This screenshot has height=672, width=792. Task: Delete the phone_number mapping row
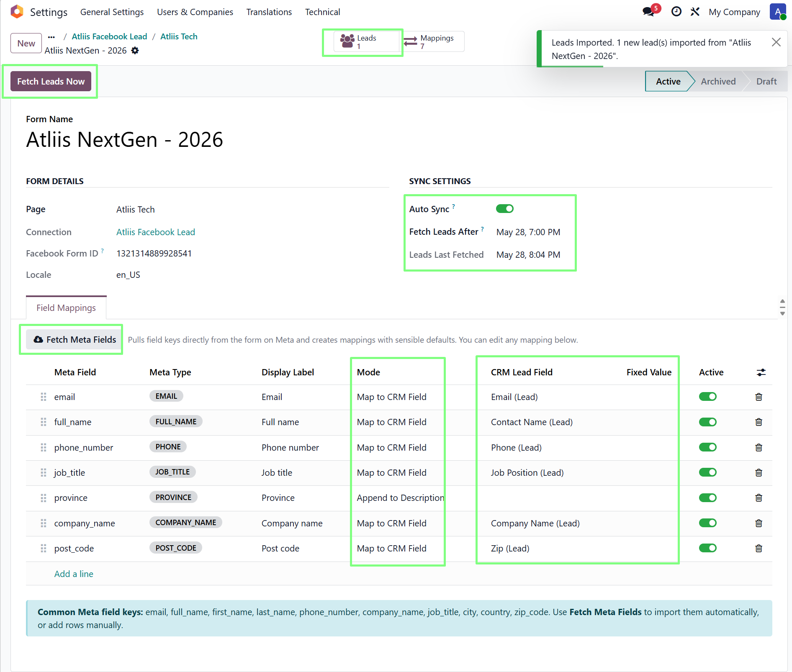point(759,447)
